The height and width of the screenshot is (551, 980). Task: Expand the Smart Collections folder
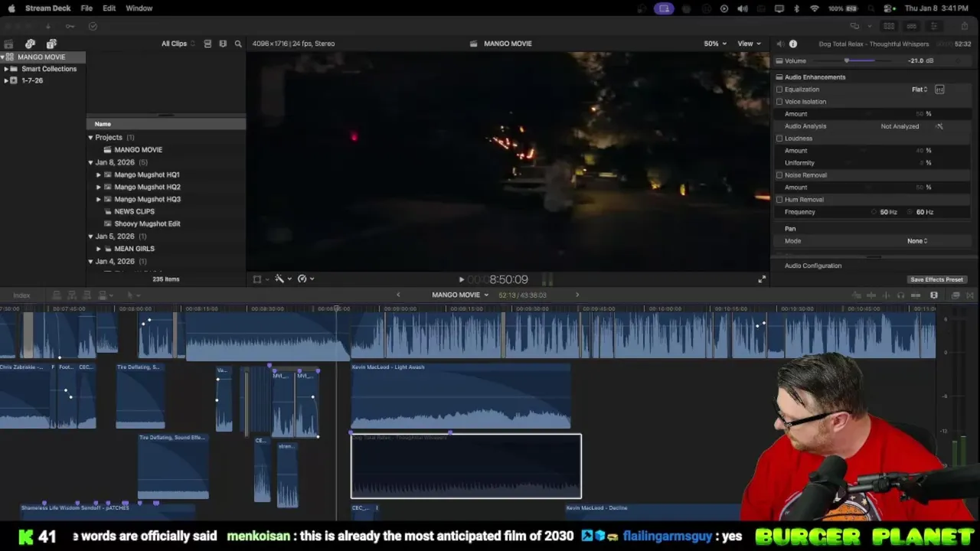coord(6,69)
